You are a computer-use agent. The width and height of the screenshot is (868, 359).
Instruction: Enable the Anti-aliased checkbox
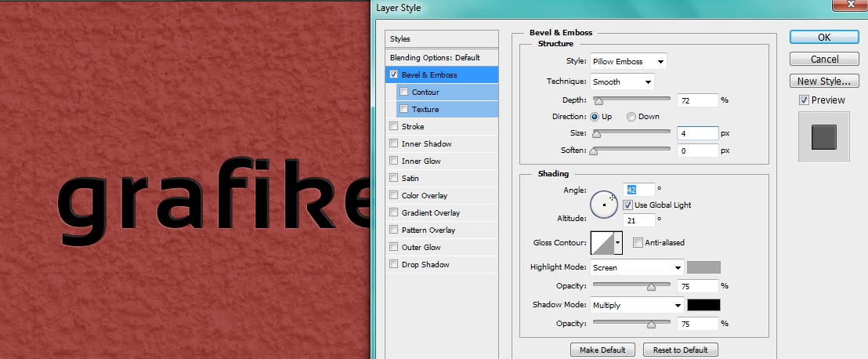click(x=638, y=243)
